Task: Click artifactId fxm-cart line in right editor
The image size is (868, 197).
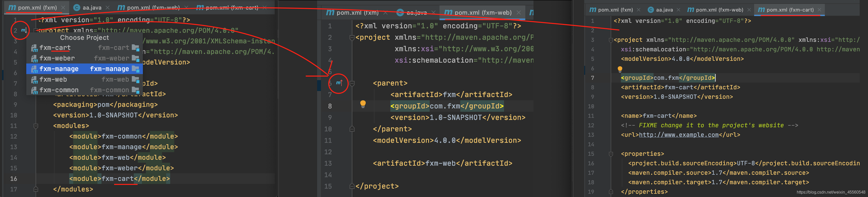Action: coord(680,87)
